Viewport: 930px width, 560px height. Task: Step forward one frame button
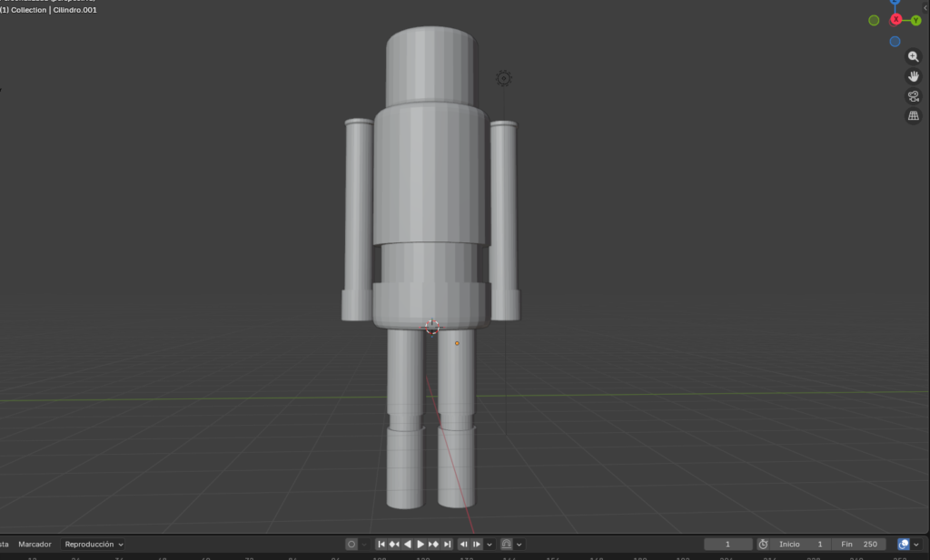(x=477, y=544)
